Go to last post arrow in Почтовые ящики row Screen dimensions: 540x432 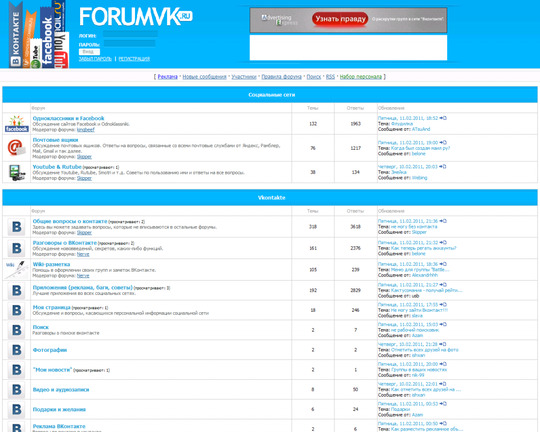(443, 143)
